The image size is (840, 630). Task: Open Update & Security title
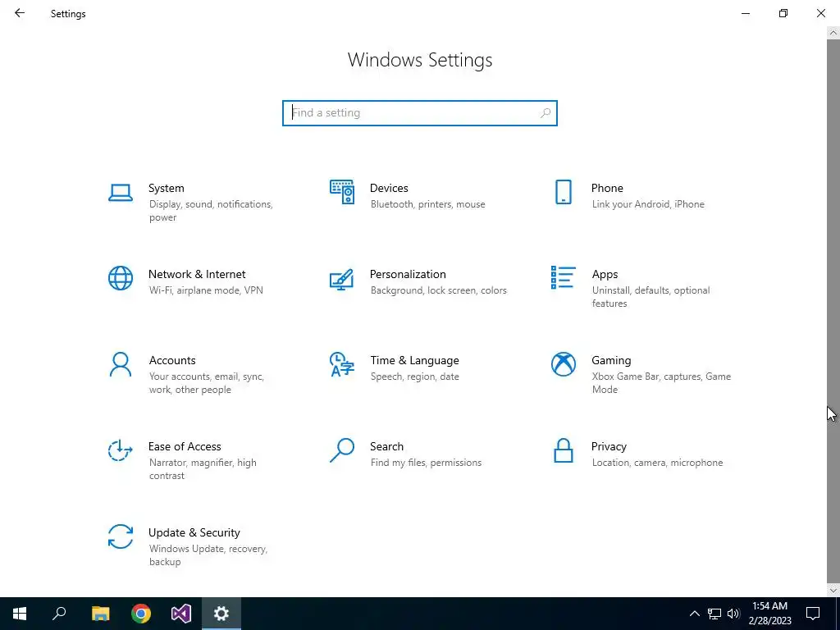click(x=194, y=533)
